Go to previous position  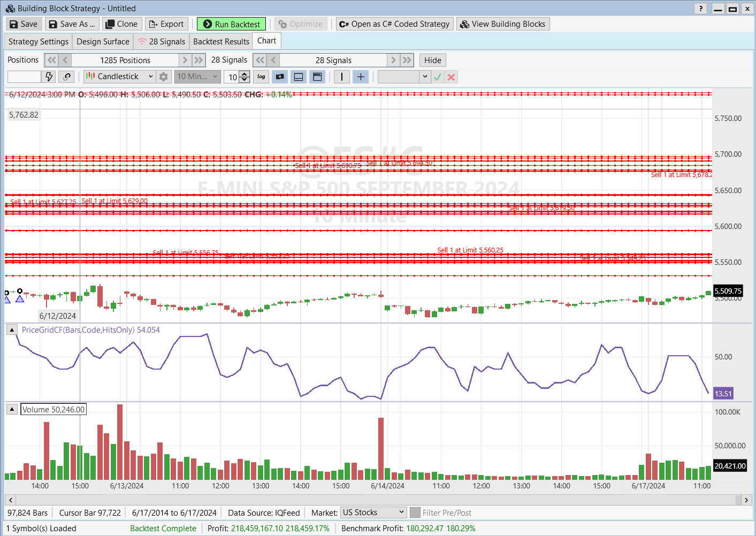click(65, 60)
